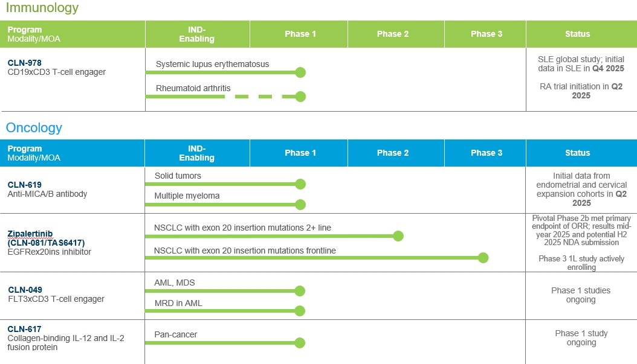Click the Multiple myeloma bar endpoint dot

point(300,204)
